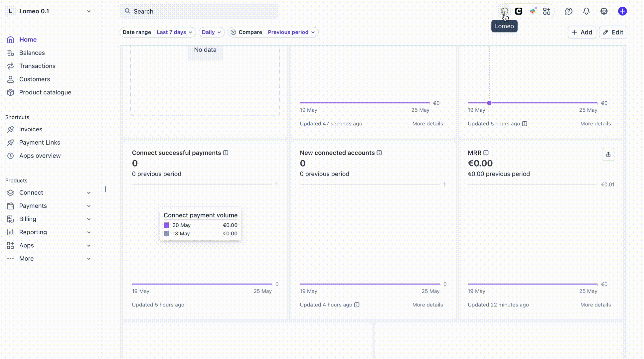Open Product catalogue page
644x359 pixels.
click(45, 92)
